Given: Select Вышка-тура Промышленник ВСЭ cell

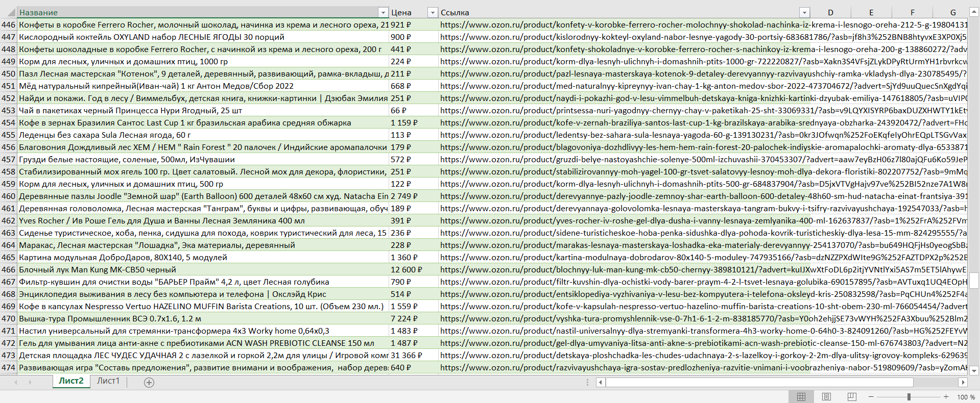Looking at the screenshot, I should point(203,318).
